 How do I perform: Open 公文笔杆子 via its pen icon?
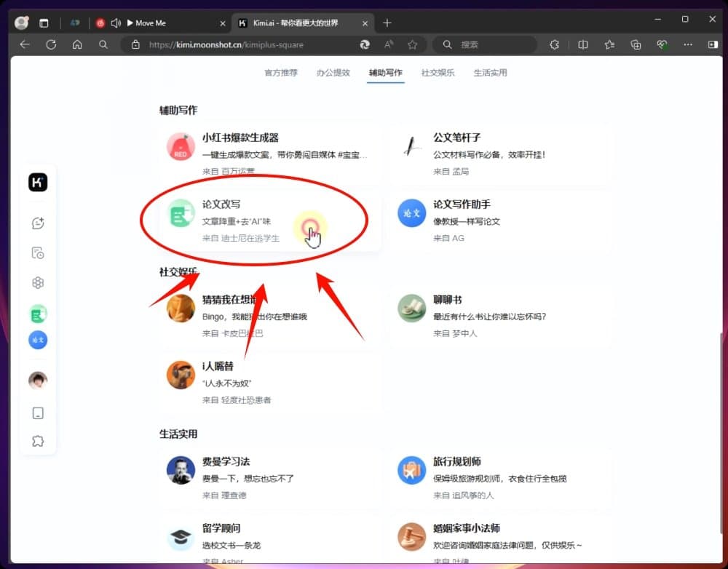[x=411, y=146]
